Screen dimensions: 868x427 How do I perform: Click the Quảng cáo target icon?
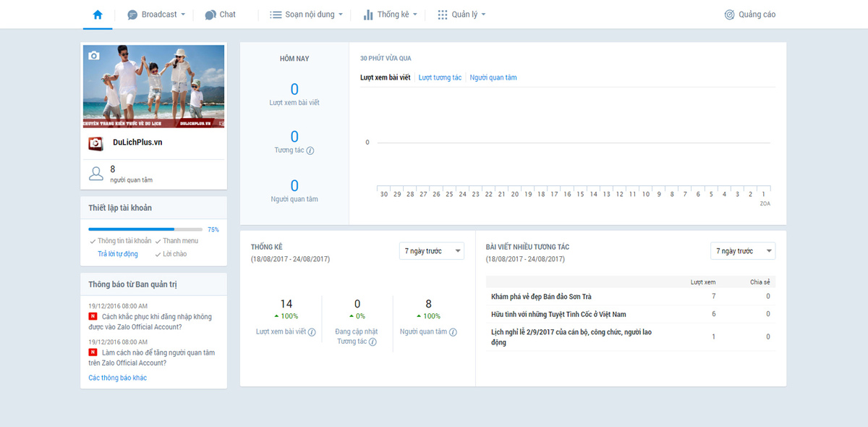pos(730,14)
